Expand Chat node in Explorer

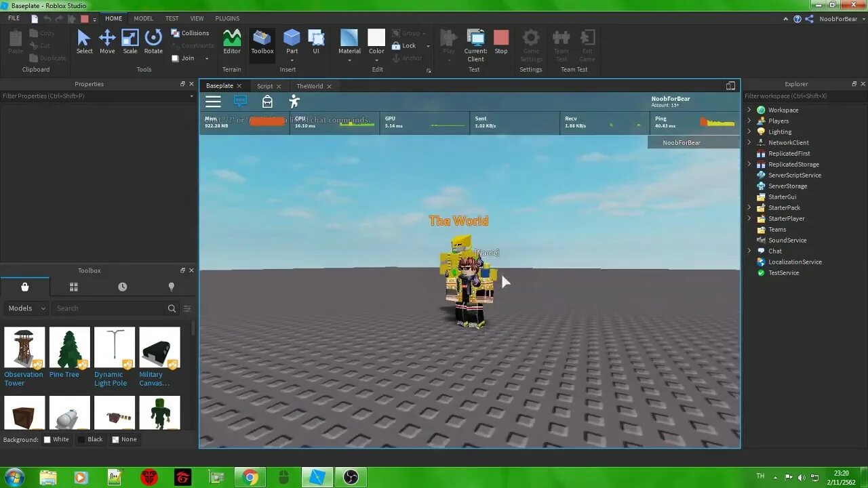click(x=749, y=251)
